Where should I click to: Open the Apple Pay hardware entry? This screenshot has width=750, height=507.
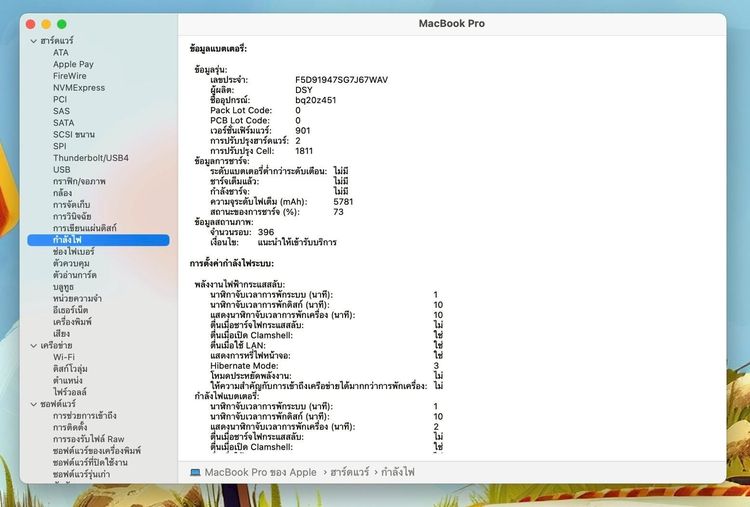[73, 64]
